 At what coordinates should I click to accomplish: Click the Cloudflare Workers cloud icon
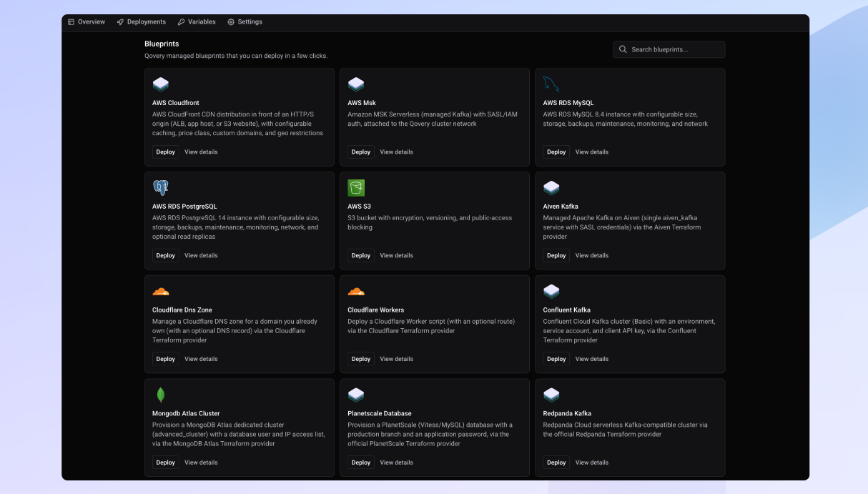tap(356, 292)
